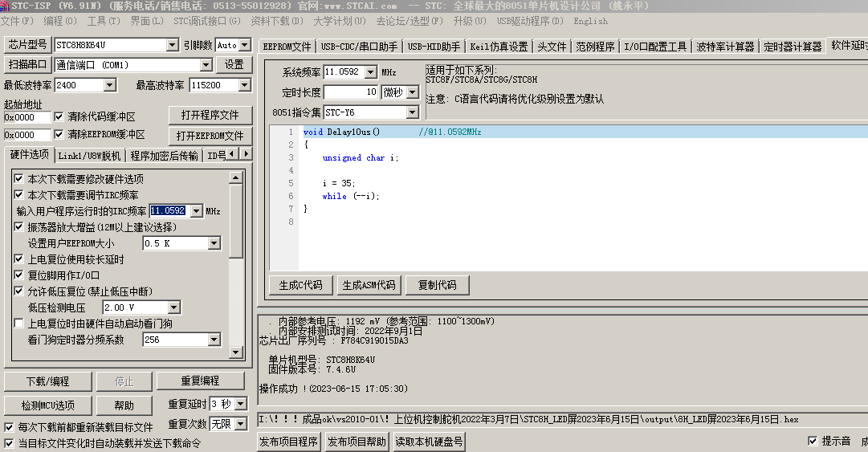Open 编程(O) menu

click(x=59, y=21)
